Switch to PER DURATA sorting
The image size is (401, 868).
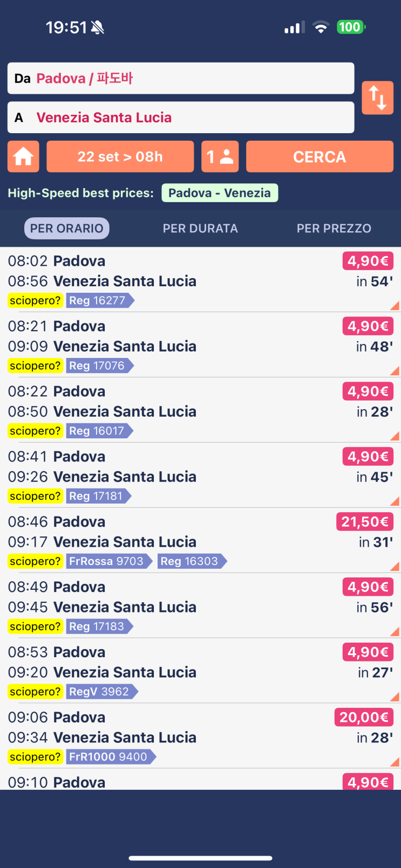click(200, 229)
